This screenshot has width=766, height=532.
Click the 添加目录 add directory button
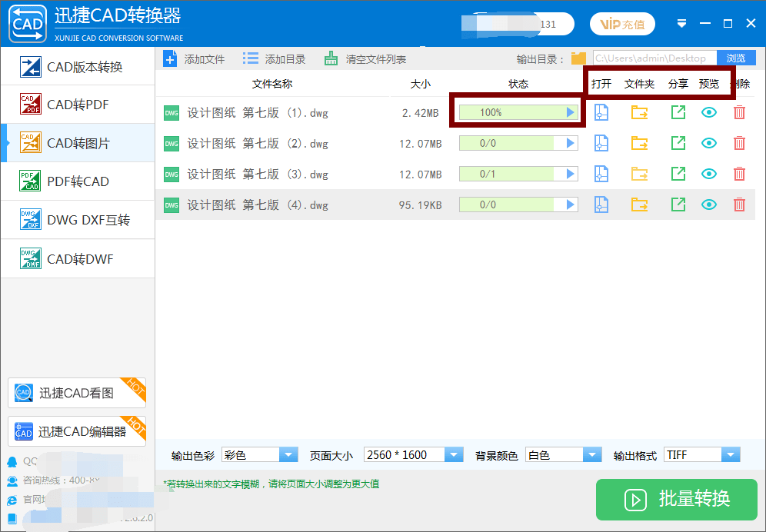pyautogui.click(x=274, y=59)
